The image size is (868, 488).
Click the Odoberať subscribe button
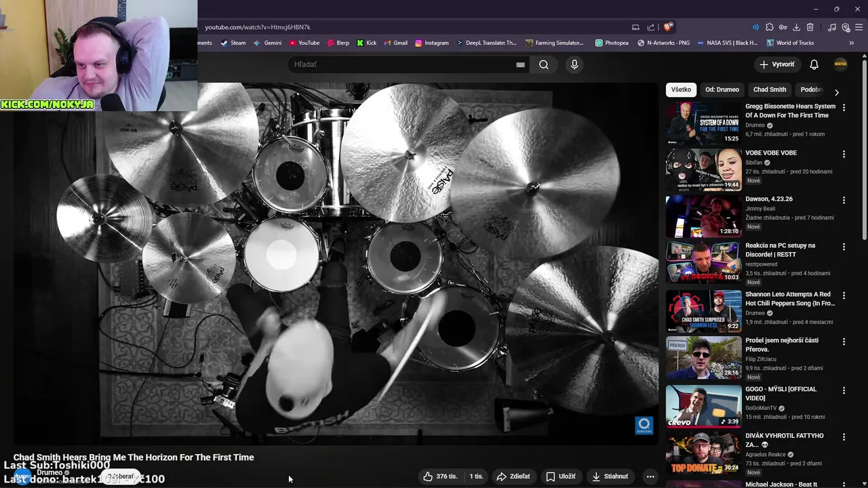(122, 476)
